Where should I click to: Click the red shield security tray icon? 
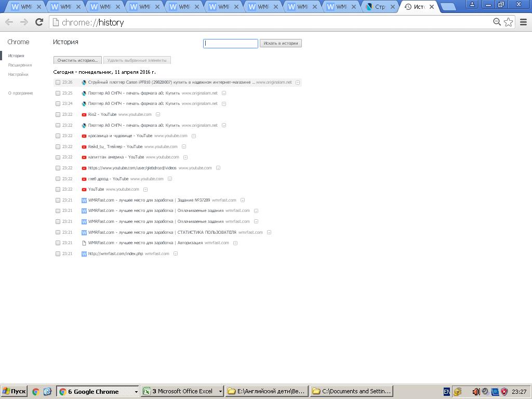(504, 392)
